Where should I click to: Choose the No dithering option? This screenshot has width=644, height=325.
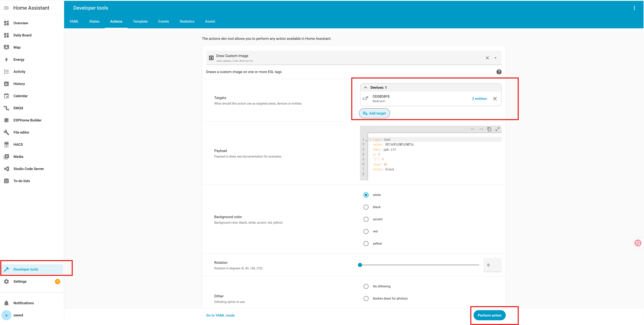click(x=366, y=286)
